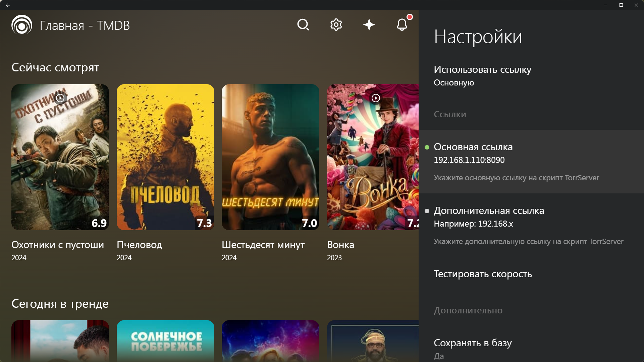Click the Охотники с пустоши title text
Image resolution: width=644 pixels, height=362 pixels.
[x=58, y=245]
